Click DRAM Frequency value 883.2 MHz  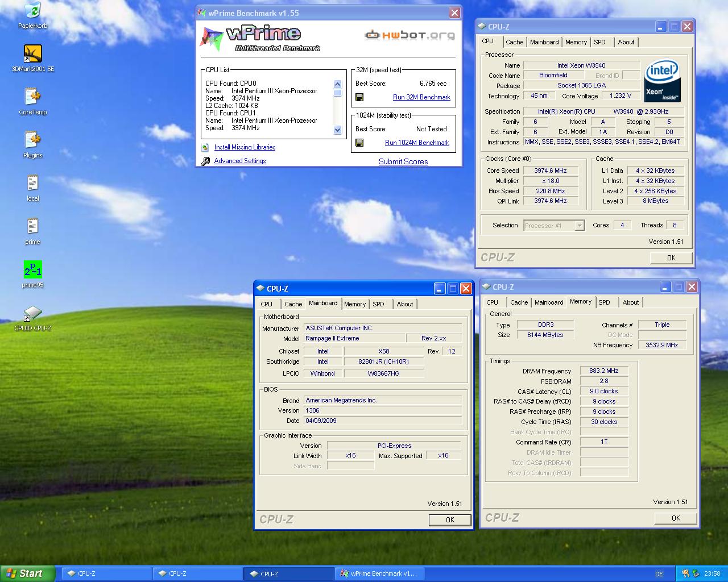point(604,371)
